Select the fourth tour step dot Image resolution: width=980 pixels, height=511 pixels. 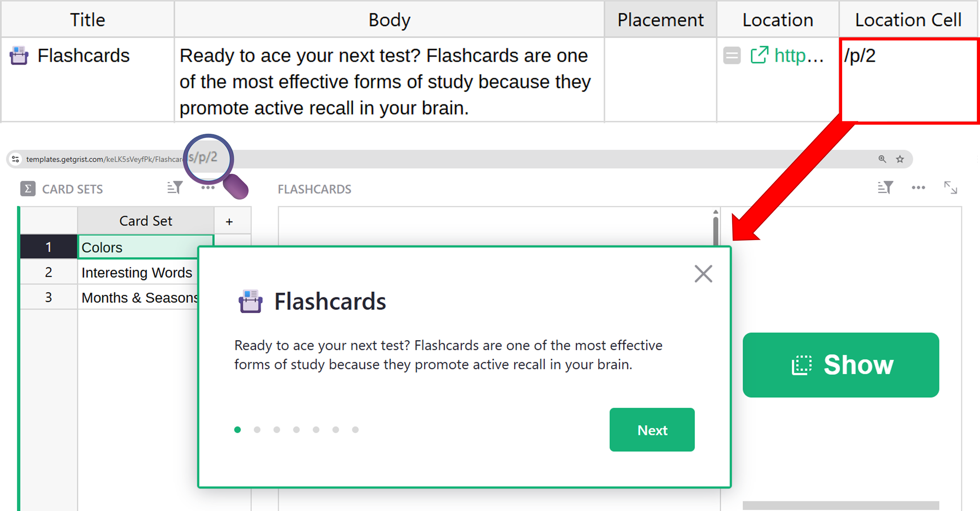296,430
